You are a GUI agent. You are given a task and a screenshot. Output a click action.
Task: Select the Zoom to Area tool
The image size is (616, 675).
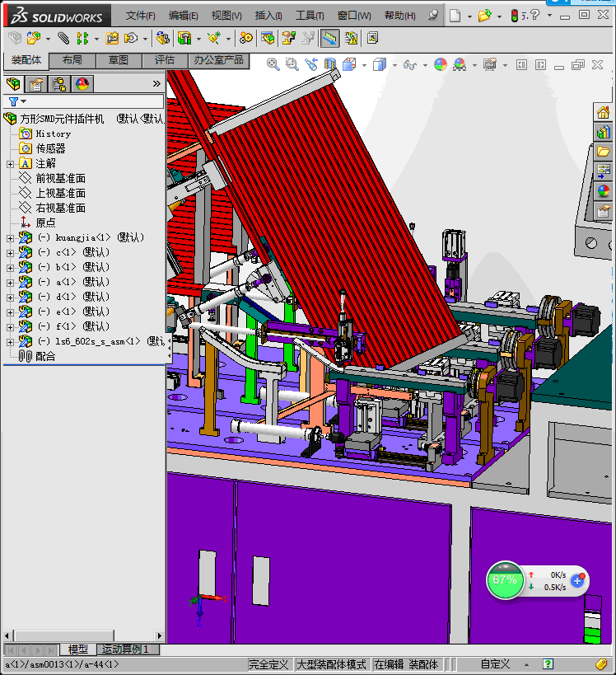pyautogui.click(x=292, y=64)
